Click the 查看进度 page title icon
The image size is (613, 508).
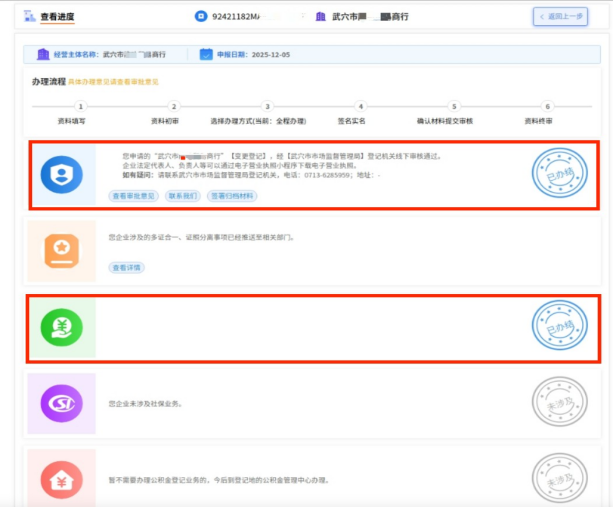pos(30,16)
